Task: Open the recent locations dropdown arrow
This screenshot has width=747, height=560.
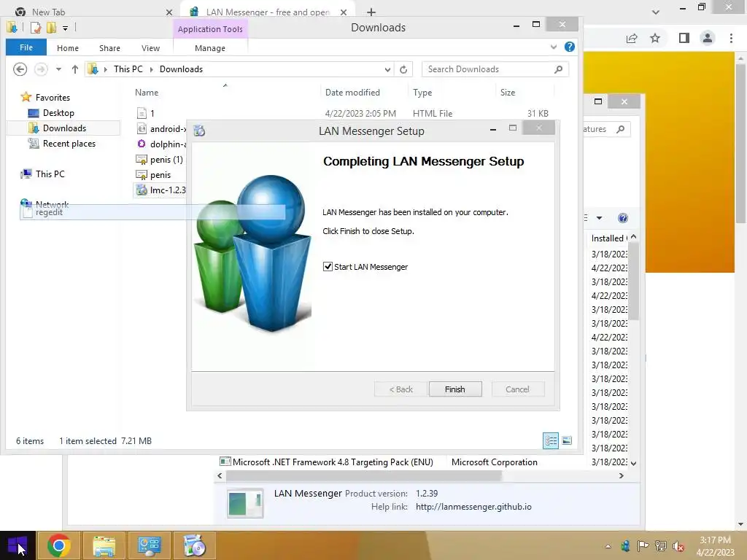Action: 58,69
